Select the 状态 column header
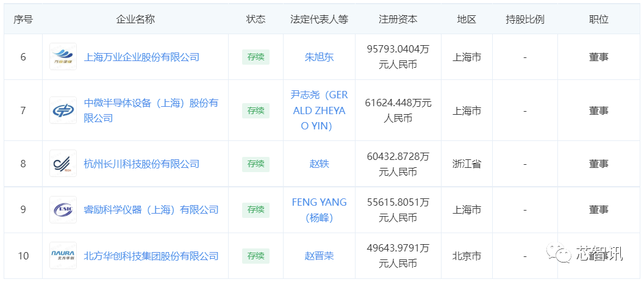Screen dimensions: 644x282 (x=256, y=20)
